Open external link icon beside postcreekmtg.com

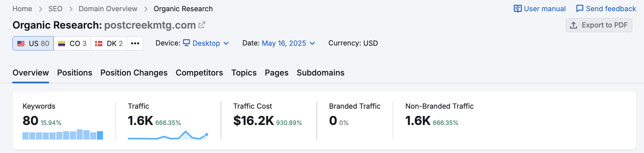(x=202, y=25)
